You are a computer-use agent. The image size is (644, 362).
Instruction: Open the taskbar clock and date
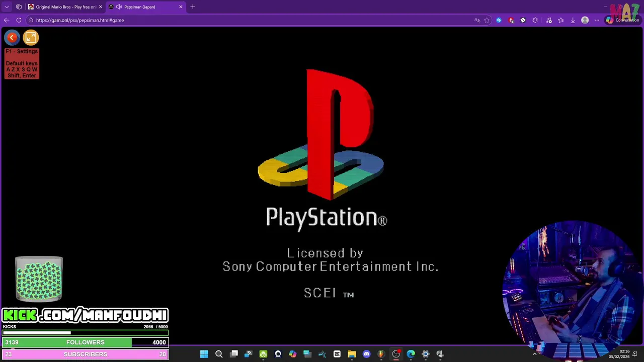click(x=619, y=354)
